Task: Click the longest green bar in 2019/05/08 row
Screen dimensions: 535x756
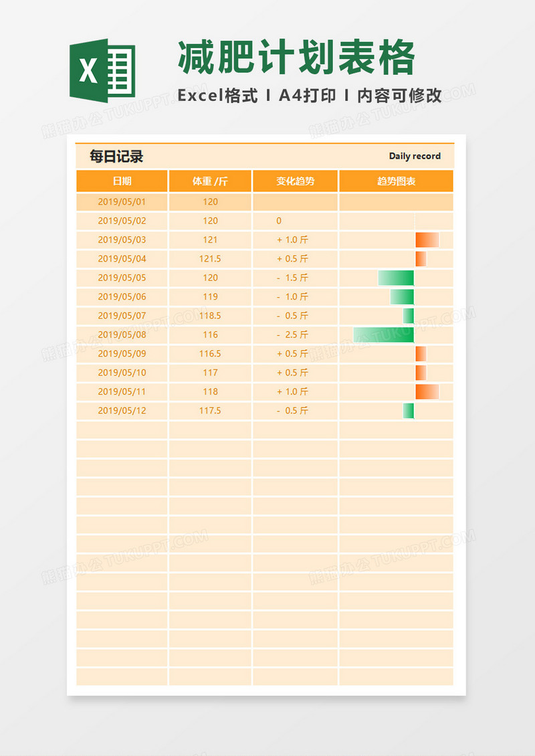Action: pos(384,335)
